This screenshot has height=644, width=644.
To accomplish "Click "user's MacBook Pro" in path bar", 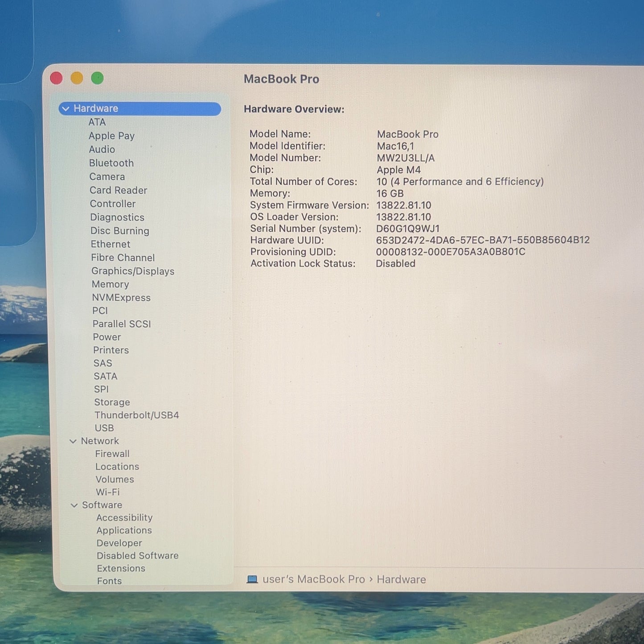I will [314, 579].
